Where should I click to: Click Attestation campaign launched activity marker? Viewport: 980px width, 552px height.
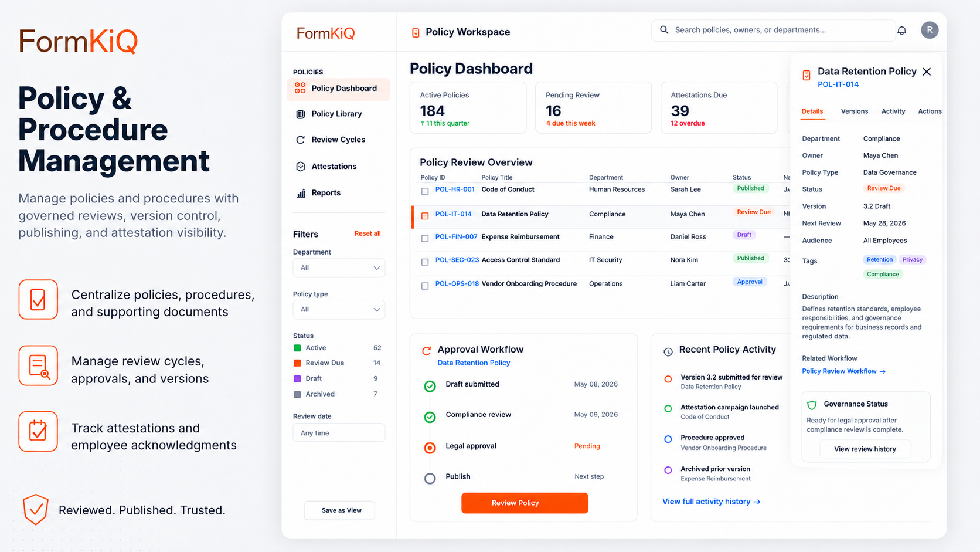coord(668,408)
